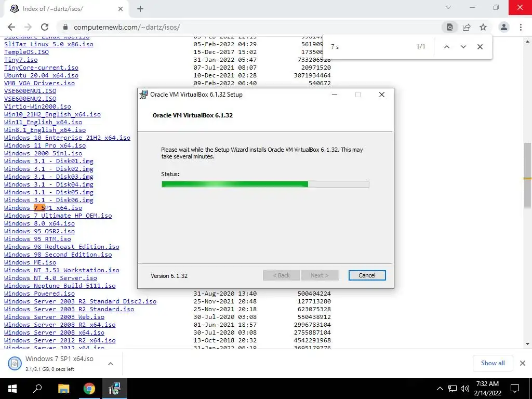
Task: Open Windows_3.1_-_Disk01.img link
Action: (x=48, y=161)
